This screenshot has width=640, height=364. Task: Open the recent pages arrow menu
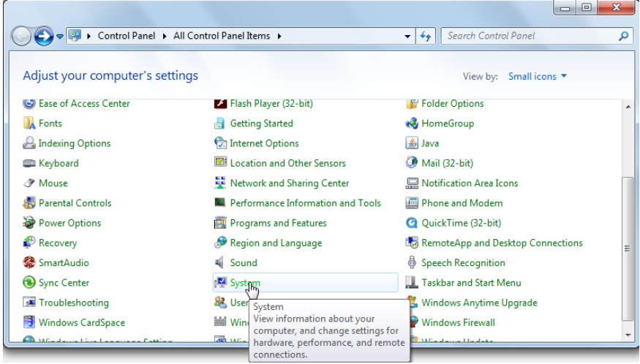tap(59, 37)
